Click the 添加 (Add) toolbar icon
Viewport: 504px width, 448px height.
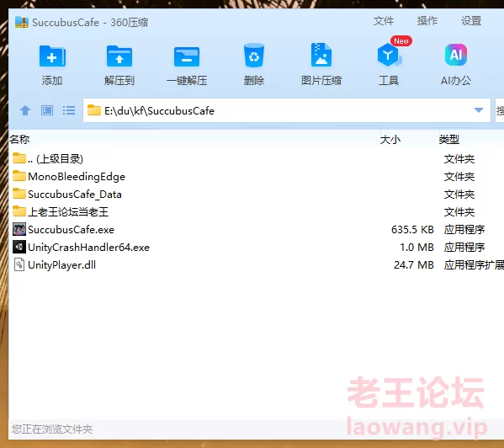52,56
